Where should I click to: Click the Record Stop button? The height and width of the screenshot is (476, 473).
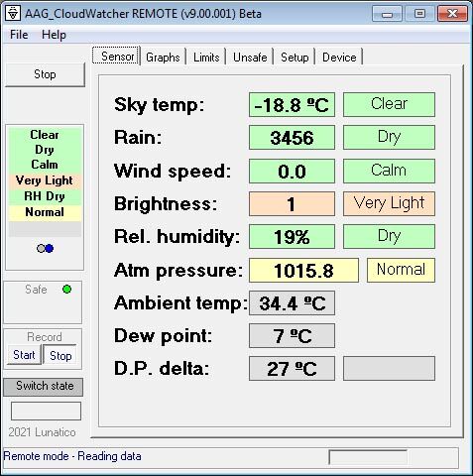point(60,355)
